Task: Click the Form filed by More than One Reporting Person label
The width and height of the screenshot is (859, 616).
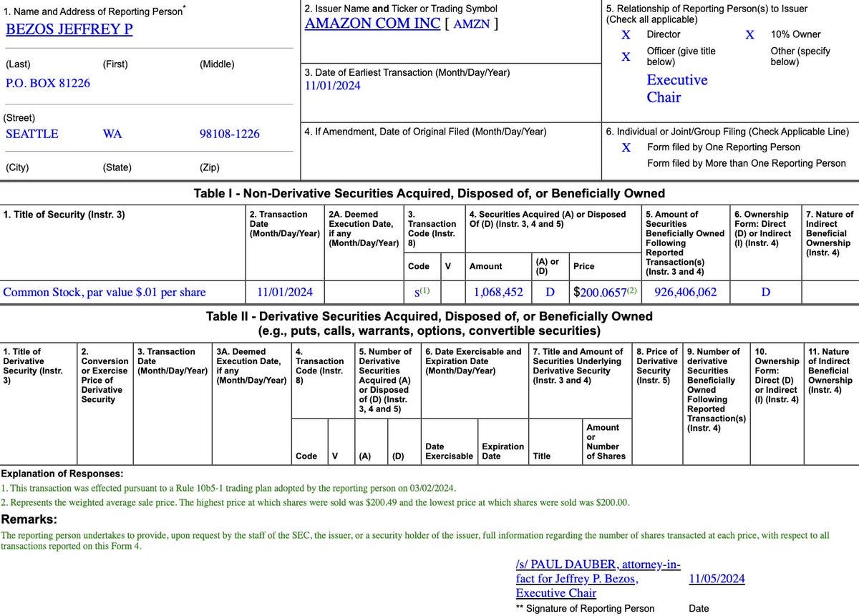Action: coord(747,163)
